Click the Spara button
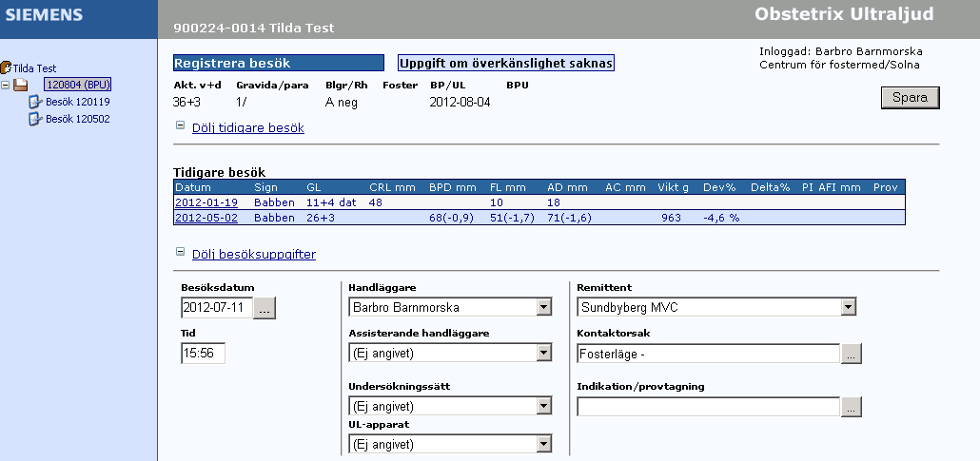 tap(910, 98)
